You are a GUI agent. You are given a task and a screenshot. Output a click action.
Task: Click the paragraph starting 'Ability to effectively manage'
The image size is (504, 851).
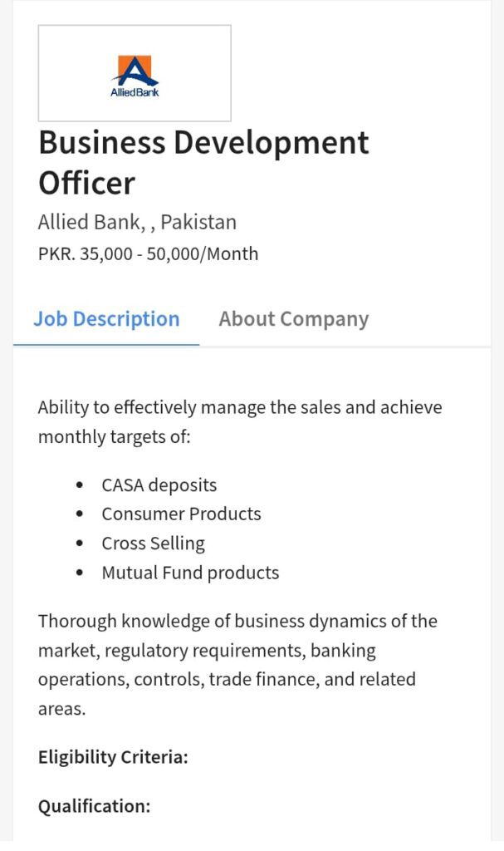coord(239,422)
